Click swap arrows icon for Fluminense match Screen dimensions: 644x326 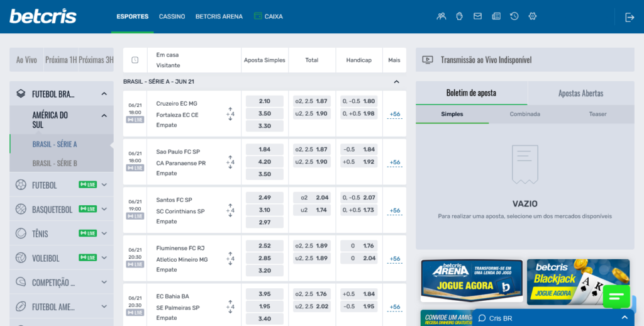(x=230, y=259)
